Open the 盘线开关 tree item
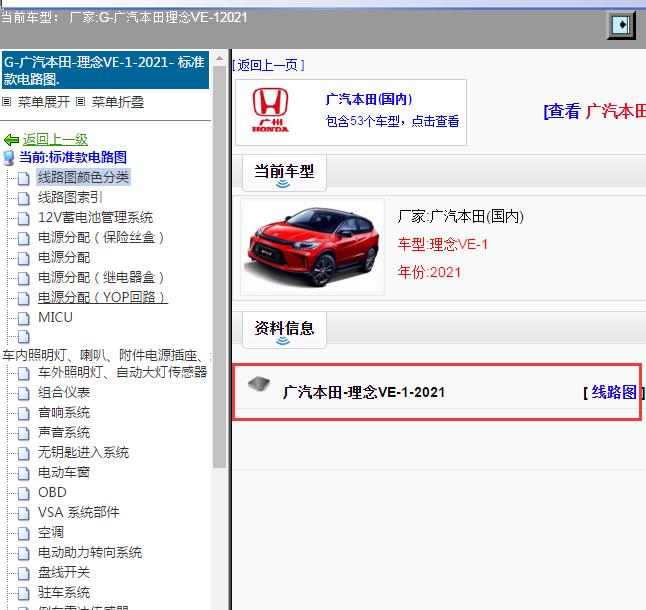 (64, 572)
